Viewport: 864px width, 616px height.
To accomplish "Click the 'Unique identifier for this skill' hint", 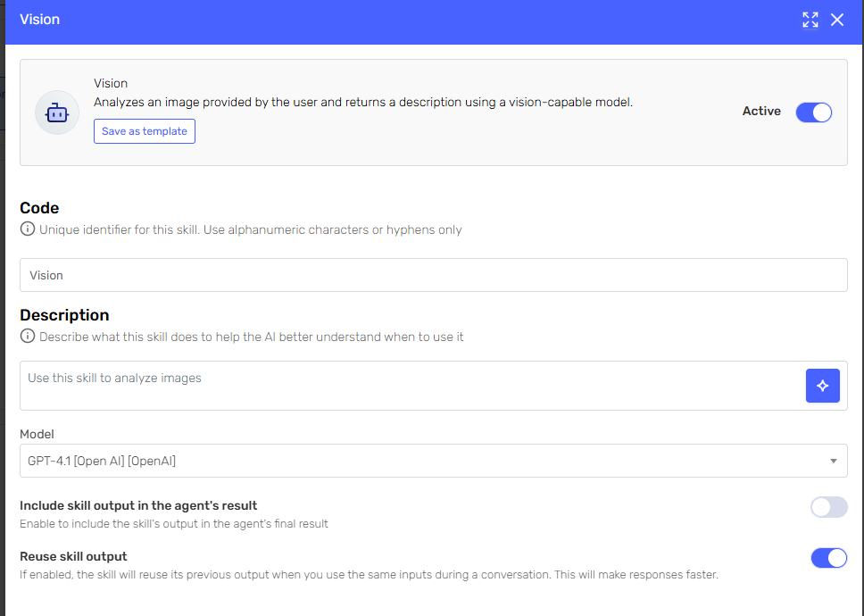I will tap(250, 229).
